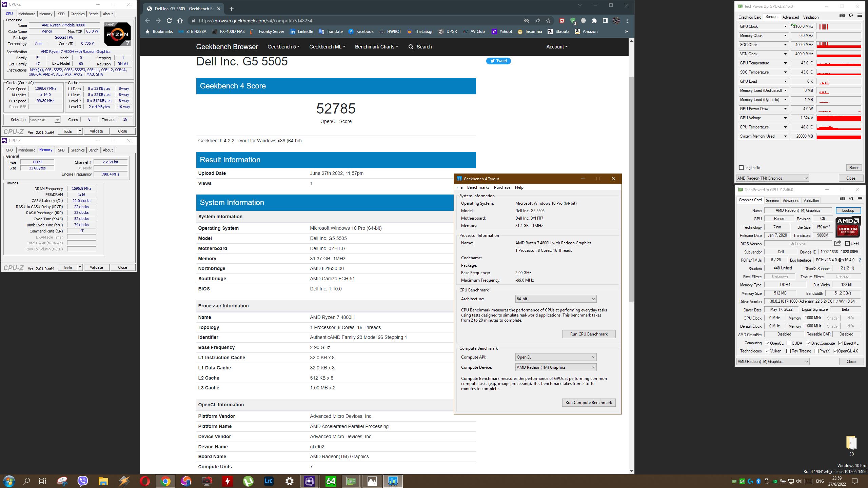Click GPU-Z Sensors refresh icon

[x=851, y=15]
